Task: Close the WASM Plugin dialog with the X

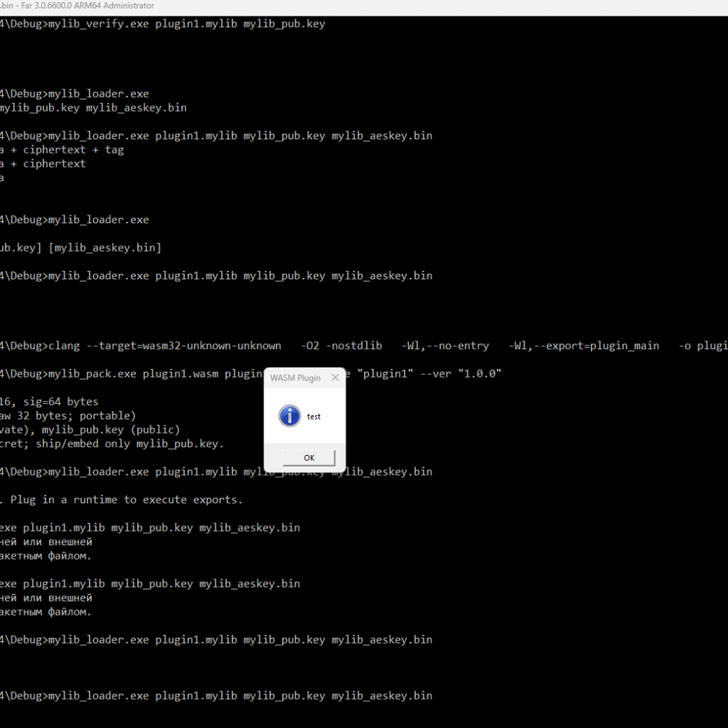Action: [x=335, y=378]
